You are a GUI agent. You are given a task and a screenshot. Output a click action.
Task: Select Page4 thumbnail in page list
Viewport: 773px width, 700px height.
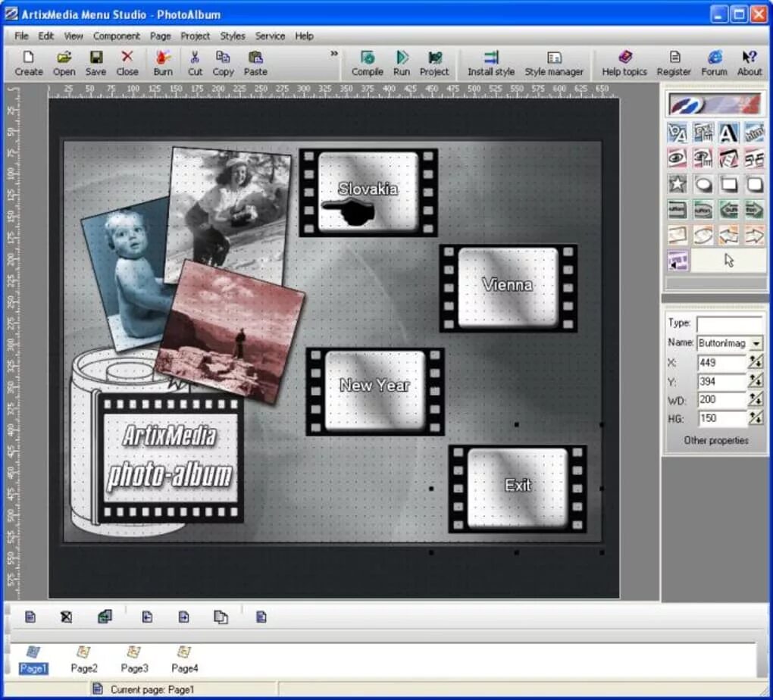(x=184, y=660)
